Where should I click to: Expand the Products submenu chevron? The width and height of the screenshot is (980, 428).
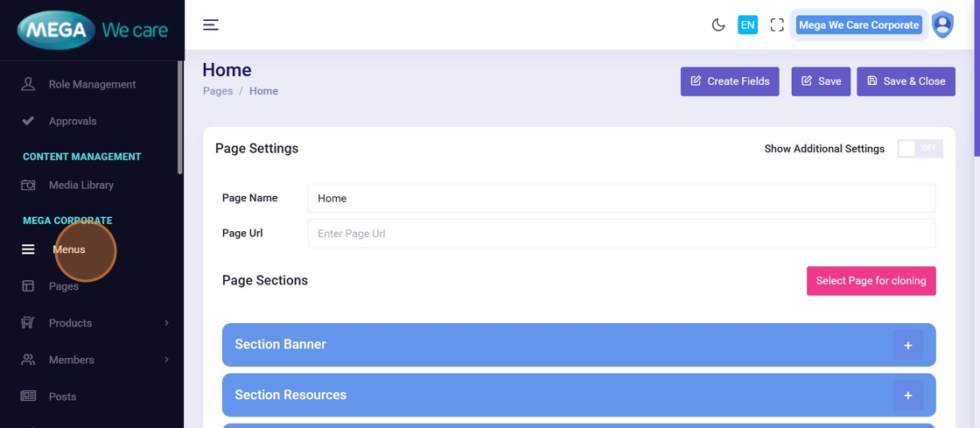[166, 323]
